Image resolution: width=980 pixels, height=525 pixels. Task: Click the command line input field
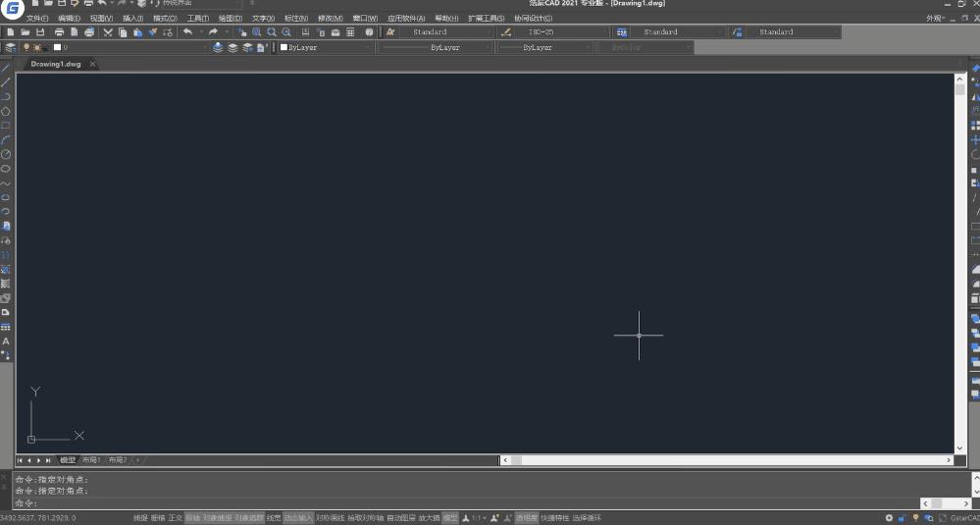point(467,503)
